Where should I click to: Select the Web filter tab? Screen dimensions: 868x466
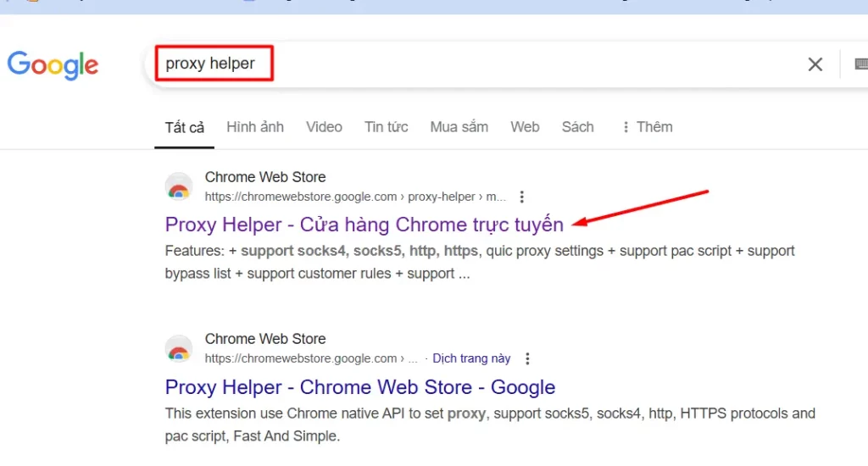525,127
